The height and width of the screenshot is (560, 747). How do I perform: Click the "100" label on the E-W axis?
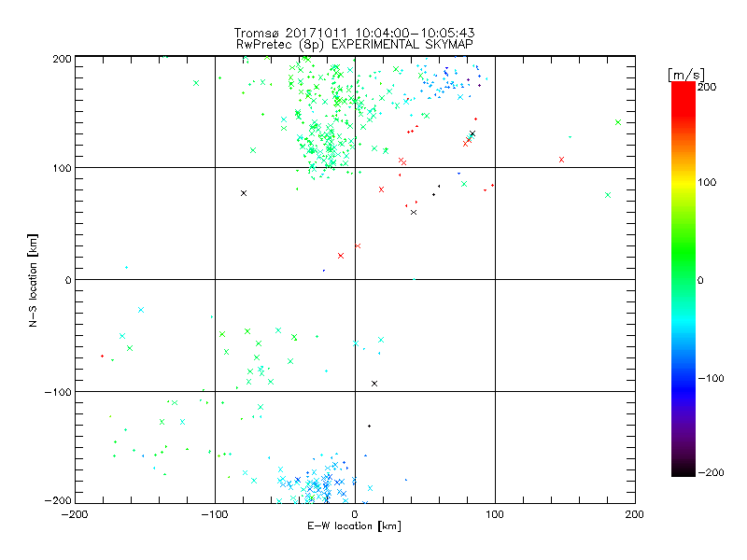(495, 514)
